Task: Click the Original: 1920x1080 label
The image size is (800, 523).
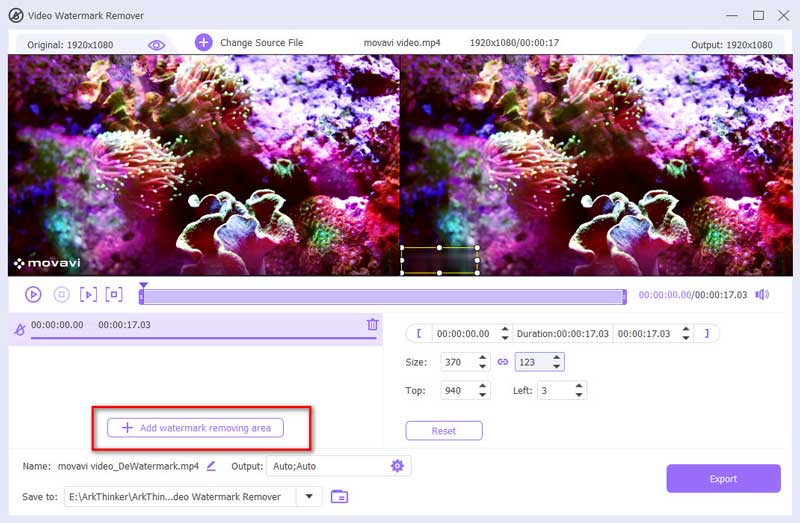Action: coord(70,45)
